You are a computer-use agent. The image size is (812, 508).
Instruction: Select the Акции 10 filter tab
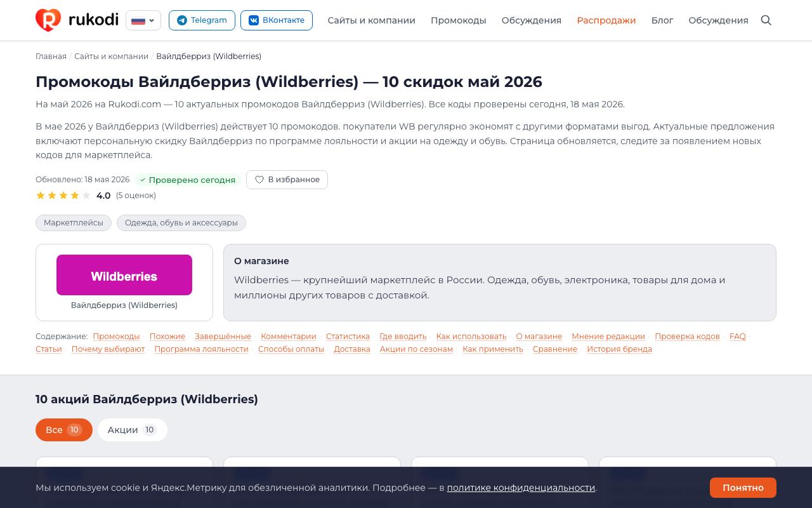click(x=132, y=430)
